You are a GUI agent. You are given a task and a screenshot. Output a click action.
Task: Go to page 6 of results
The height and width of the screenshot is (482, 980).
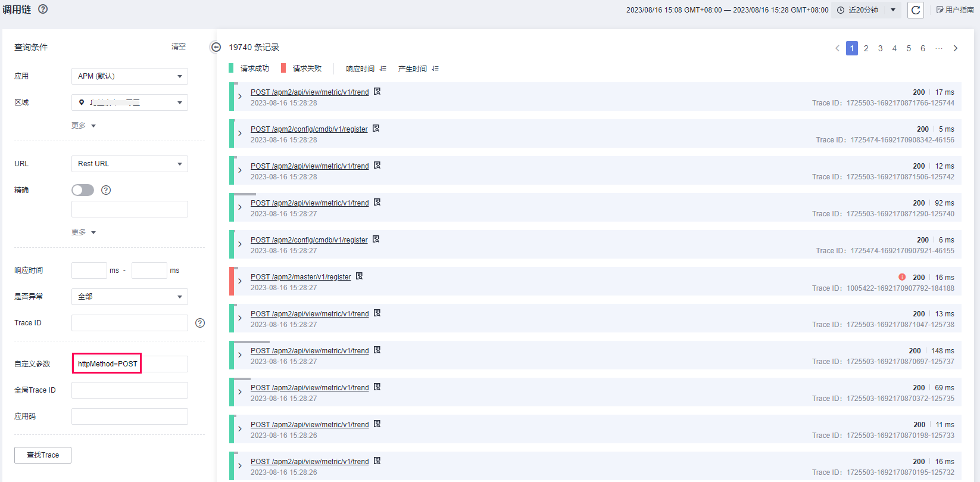(x=923, y=48)
